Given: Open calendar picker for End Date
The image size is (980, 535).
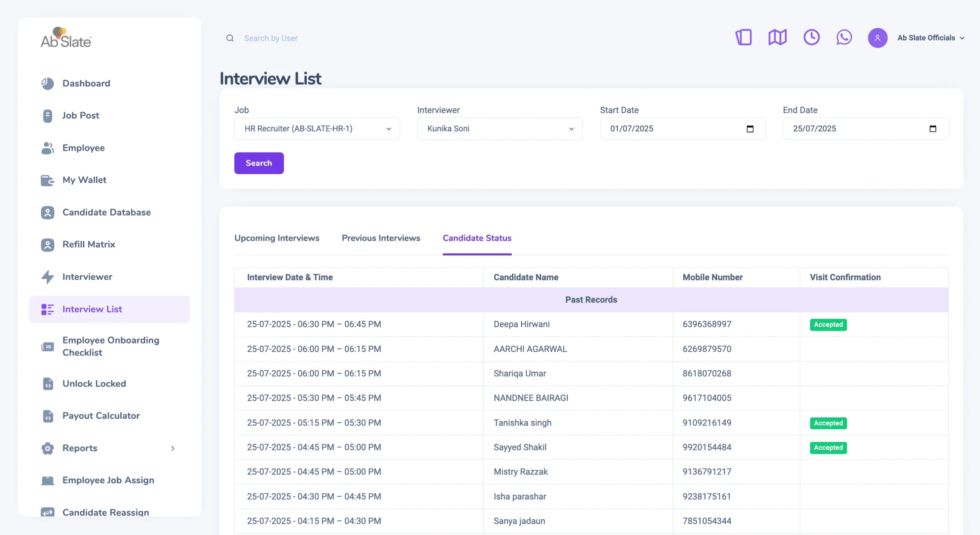Looking at the screenshot, I should (933, 129).
